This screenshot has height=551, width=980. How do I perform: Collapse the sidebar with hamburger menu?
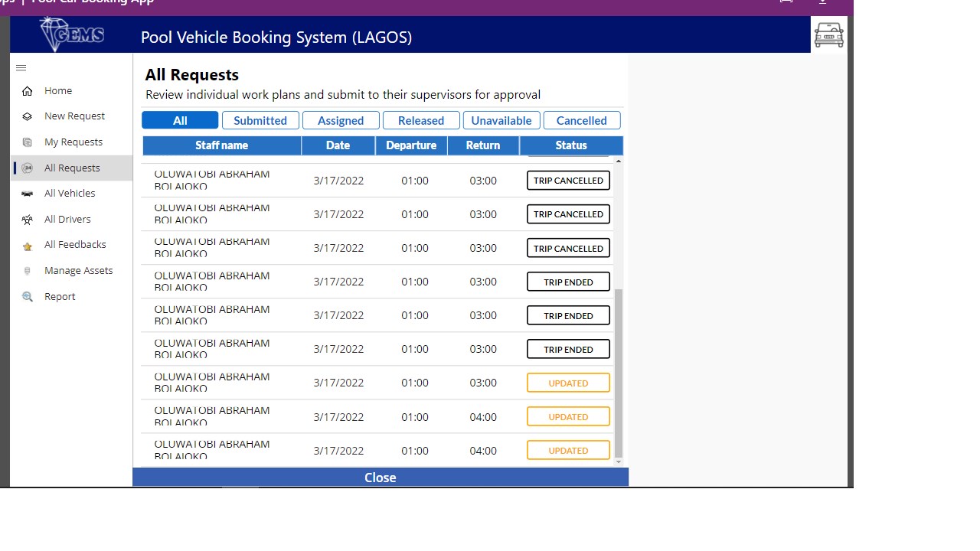point(21,68)
